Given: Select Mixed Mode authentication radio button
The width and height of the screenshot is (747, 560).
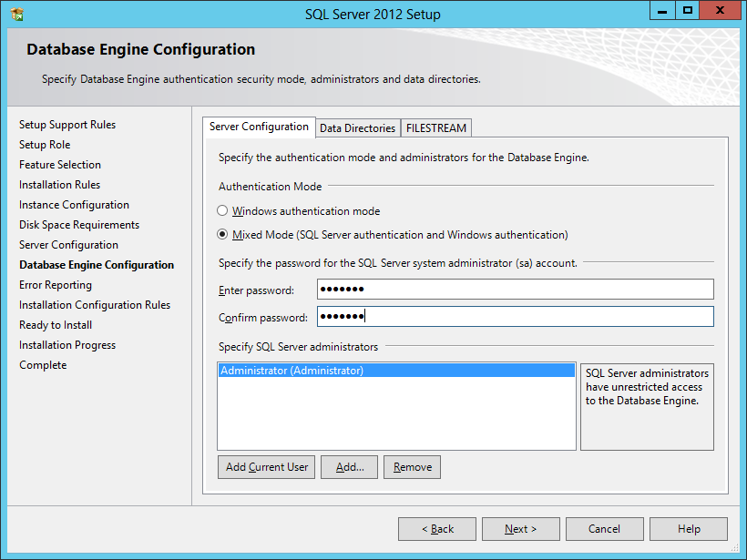Looking at the screenshot, I should pyautogui.click(x=223, y=235).
